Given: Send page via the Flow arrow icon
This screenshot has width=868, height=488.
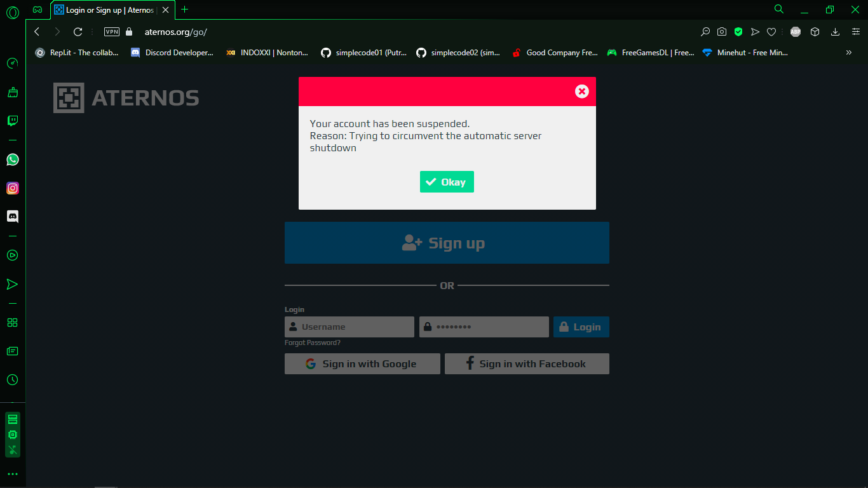Looking at the screenshot, I should 755,32.
